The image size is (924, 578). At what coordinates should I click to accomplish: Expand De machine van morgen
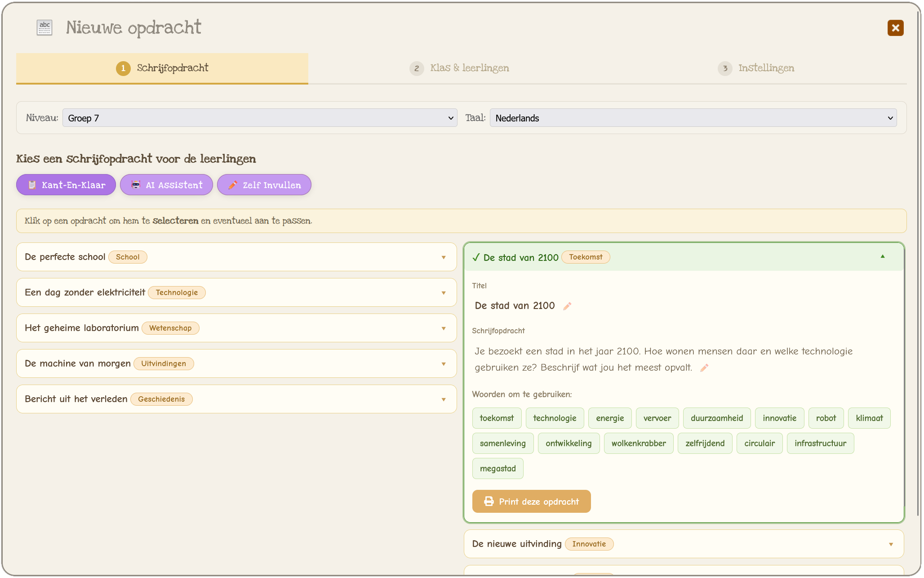(236, 363)
